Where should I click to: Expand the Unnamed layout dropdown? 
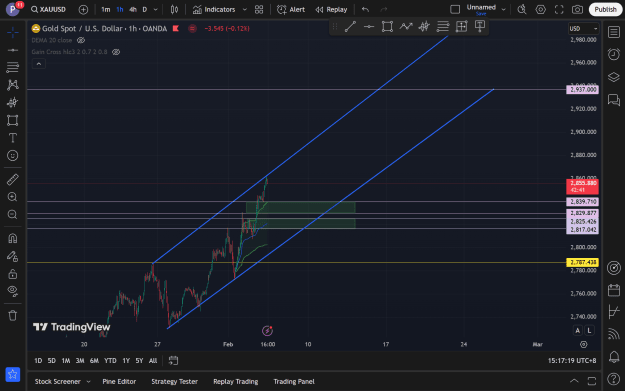tap(503, 10)
